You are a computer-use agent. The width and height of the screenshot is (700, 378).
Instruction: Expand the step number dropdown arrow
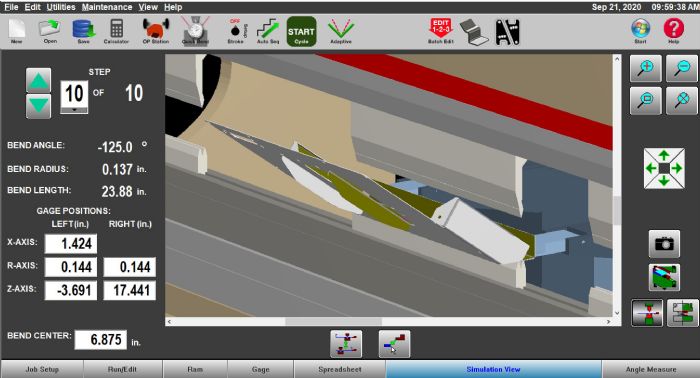click(x=74, y=110)
